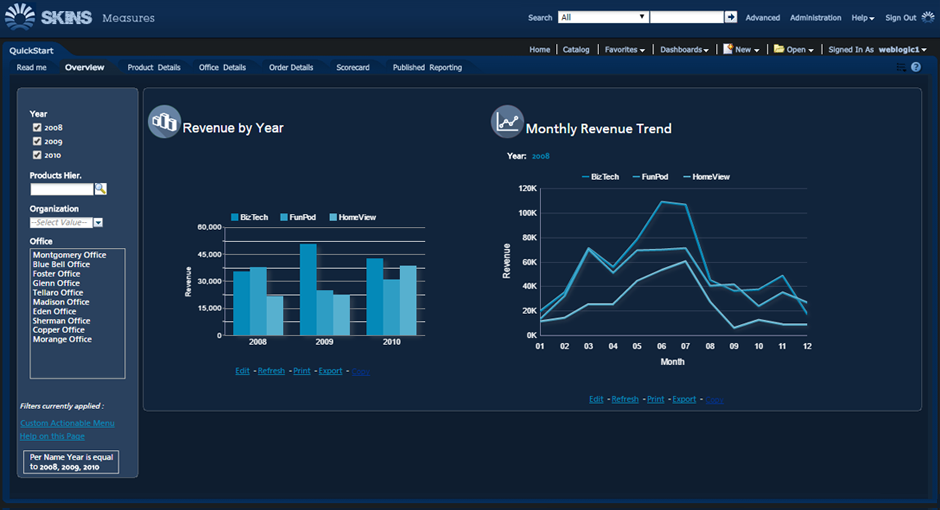The width and height of the screenshot is (940, 510).
Task: Click Export under Revenue by Year chart
Action: point(330,371)
